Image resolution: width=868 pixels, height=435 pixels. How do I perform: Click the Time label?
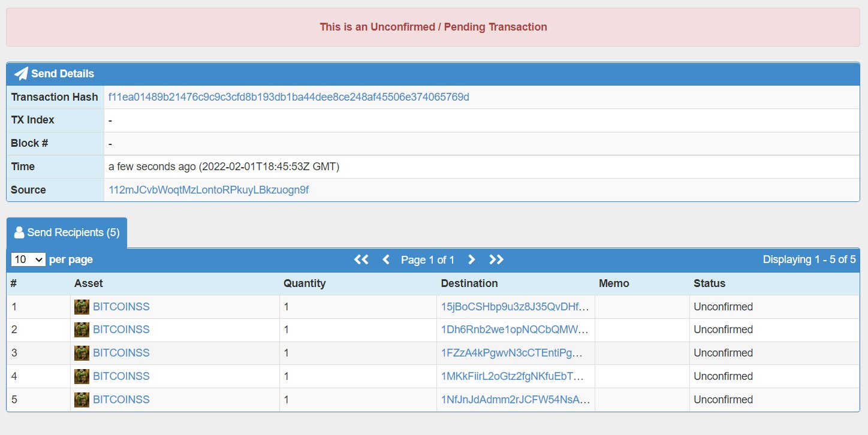tap(23, 167)
